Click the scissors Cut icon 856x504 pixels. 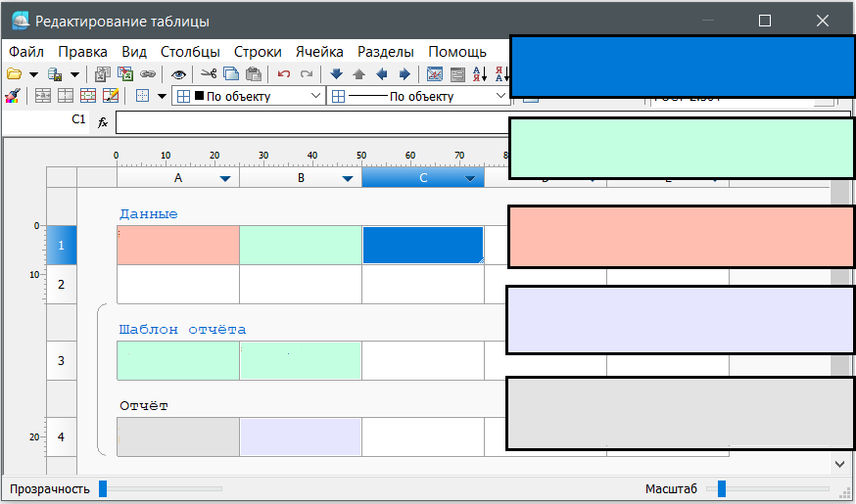[x=208, y=73]
